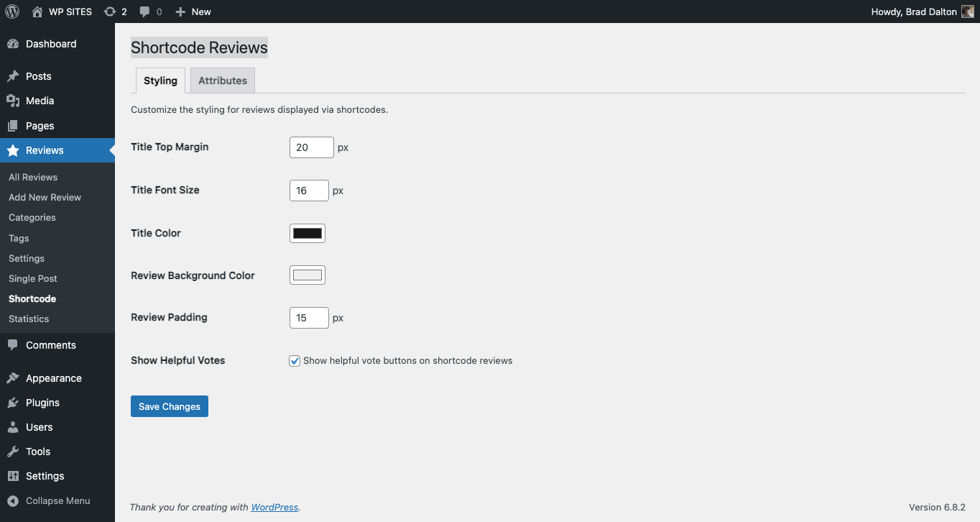The width and height of the screenshot is (980, 522).
Task: Click the user avatar thumbnail
Action: click(967, 12)
